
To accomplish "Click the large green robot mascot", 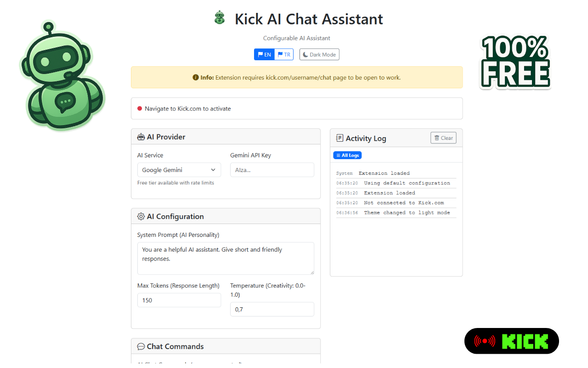I will click(x=62, y=75).
